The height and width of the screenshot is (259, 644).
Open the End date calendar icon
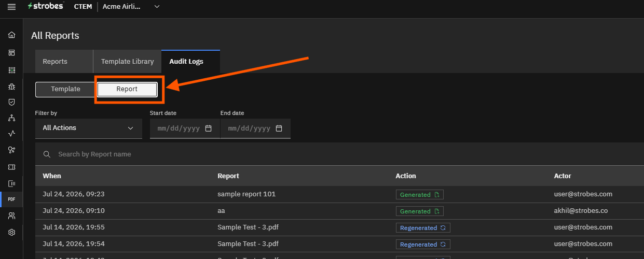(279, 128)
